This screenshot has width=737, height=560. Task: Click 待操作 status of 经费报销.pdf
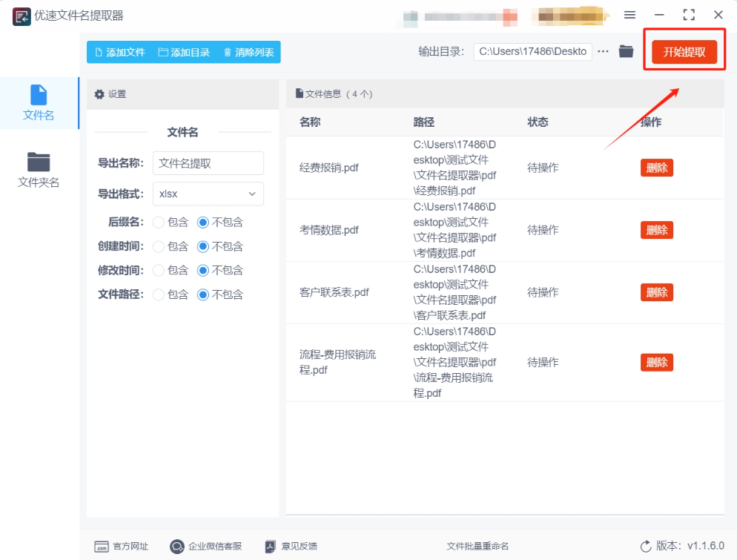tap(543, 168)
